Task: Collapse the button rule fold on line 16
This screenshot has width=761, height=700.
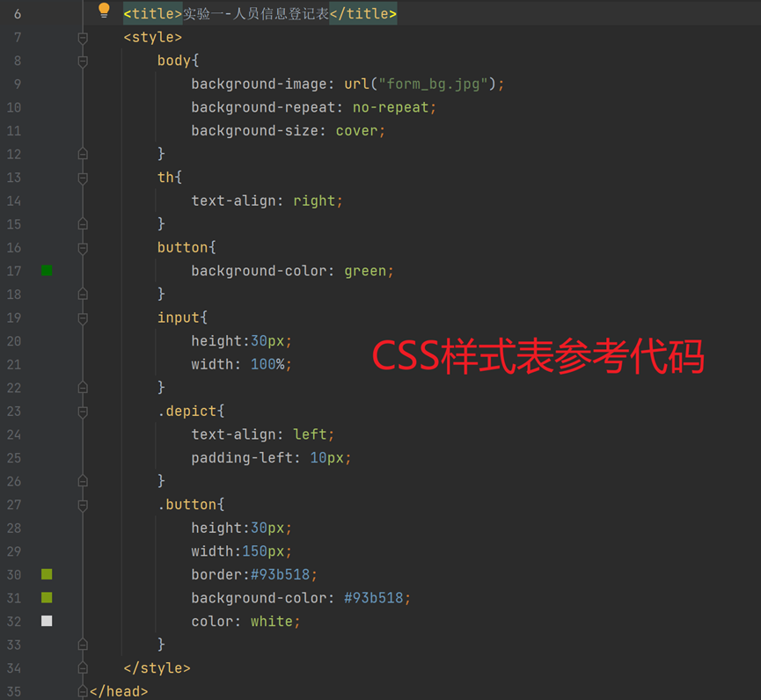Action: [83, 248]
